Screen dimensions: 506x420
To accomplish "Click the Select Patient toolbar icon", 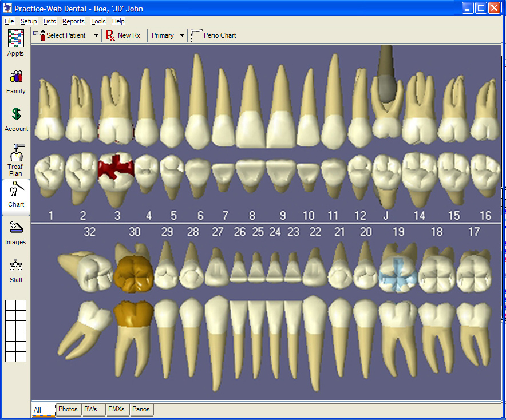I will (39, 35).
